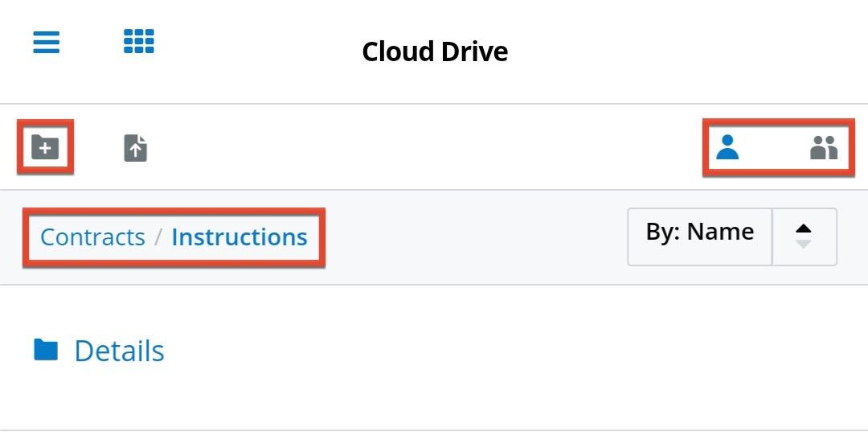Click the upload file icon
868x436 pixels.
coord(135,148)
